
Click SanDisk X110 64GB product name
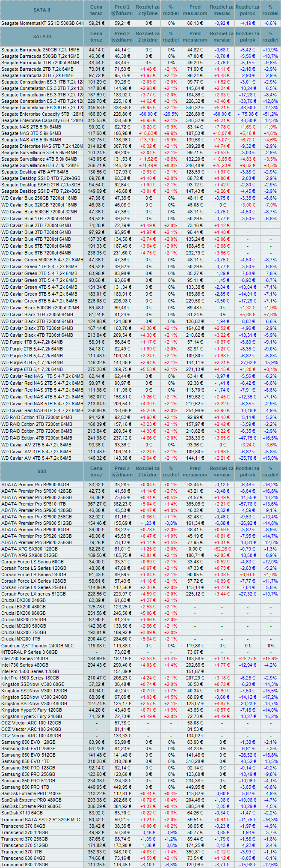point(22,813)
